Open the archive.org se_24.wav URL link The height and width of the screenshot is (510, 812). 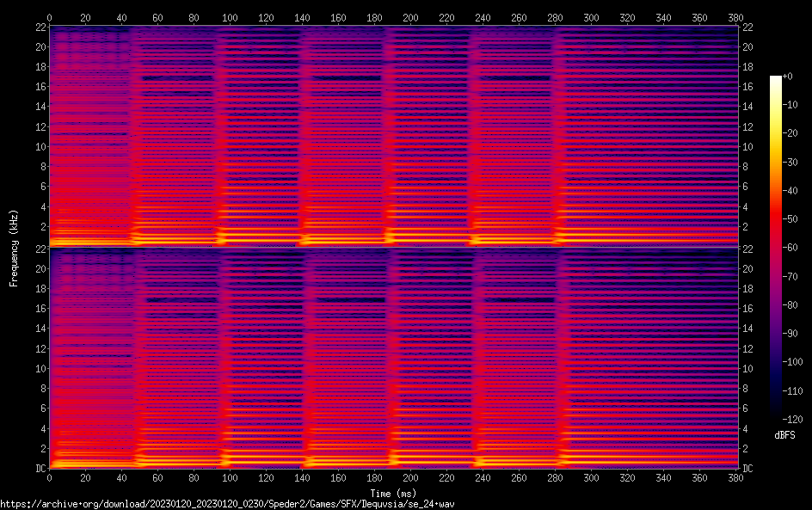227,504
